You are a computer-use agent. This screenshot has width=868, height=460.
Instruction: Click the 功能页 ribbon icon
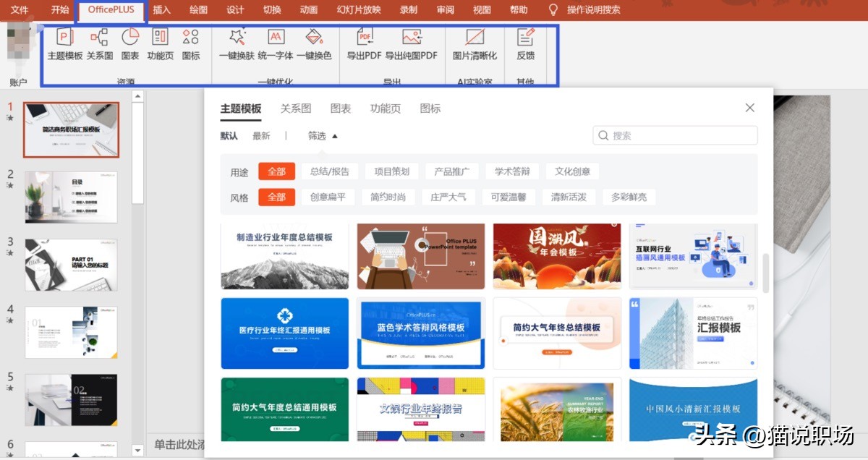click(160, 45)
